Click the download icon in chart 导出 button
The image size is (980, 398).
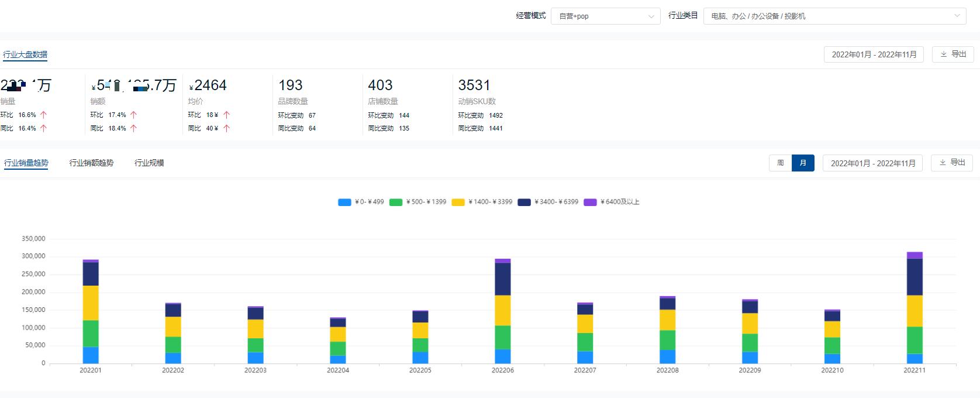click(942, 163)
